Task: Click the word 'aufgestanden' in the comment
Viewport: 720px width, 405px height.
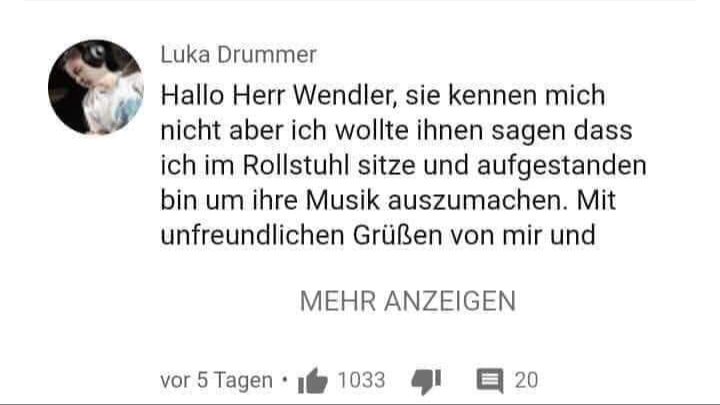Action: coord(562,166)
